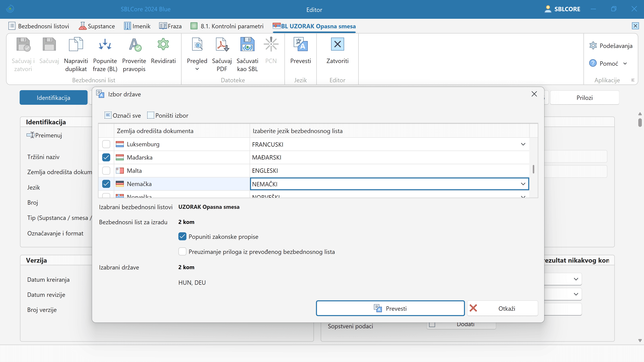Image resolution: width=644 pixels, height=362 pixels.
Task: Expand the Pregled dropdown arrow
Action: click(197, 69)
